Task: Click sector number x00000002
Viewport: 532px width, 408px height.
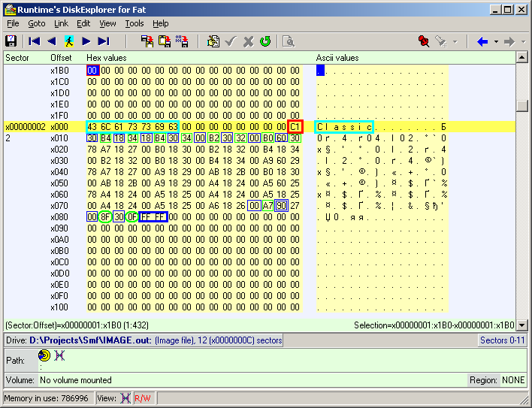Action: point(26,127)
